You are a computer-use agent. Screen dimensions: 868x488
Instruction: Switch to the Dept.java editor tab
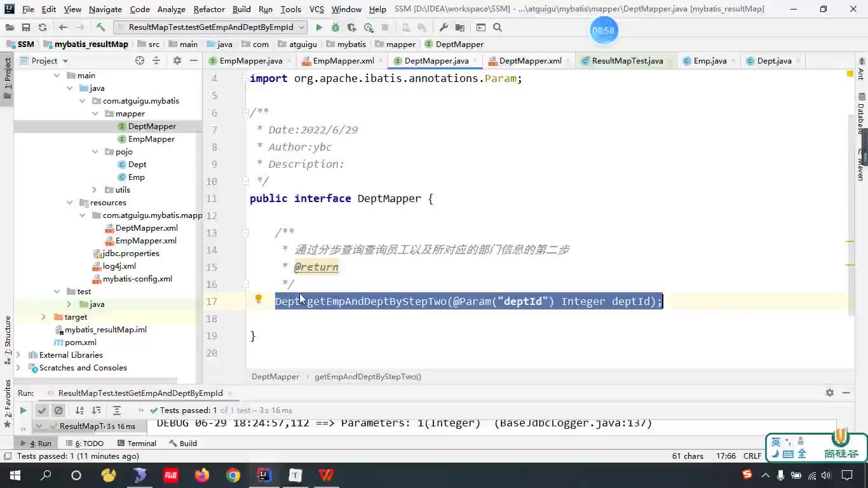coord(774,61)
